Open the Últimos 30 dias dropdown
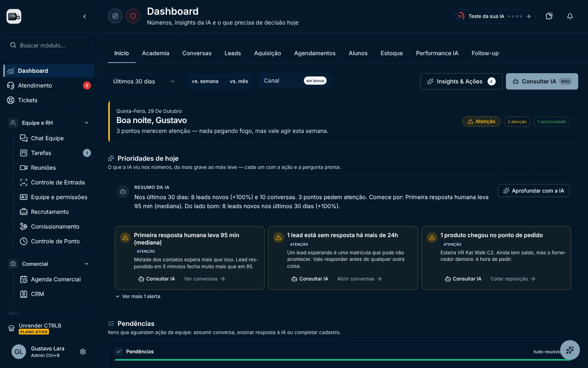The height and width of the screenshot is (368, 588). 145,81
